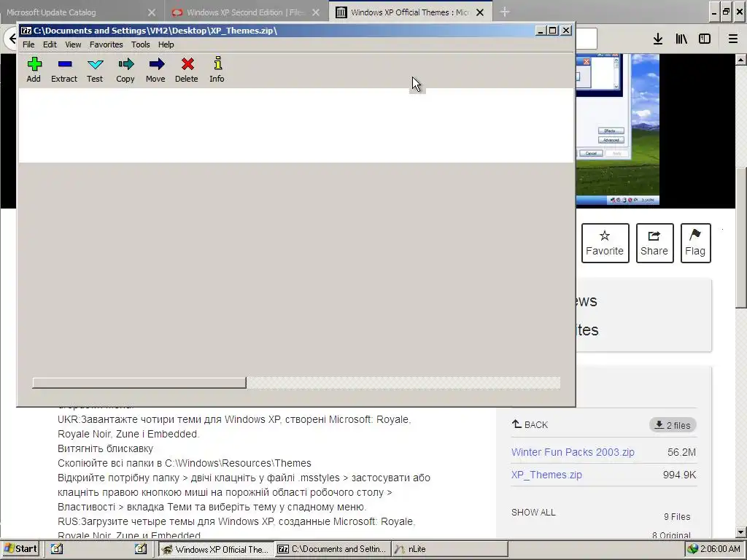Open the browser downloads panel

click(658, 39)
